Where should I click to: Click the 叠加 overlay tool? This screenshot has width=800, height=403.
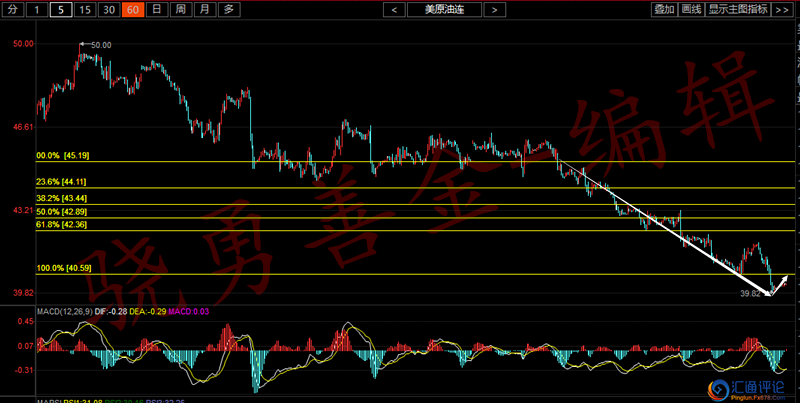pyautogui.click(x=664, y=9)
